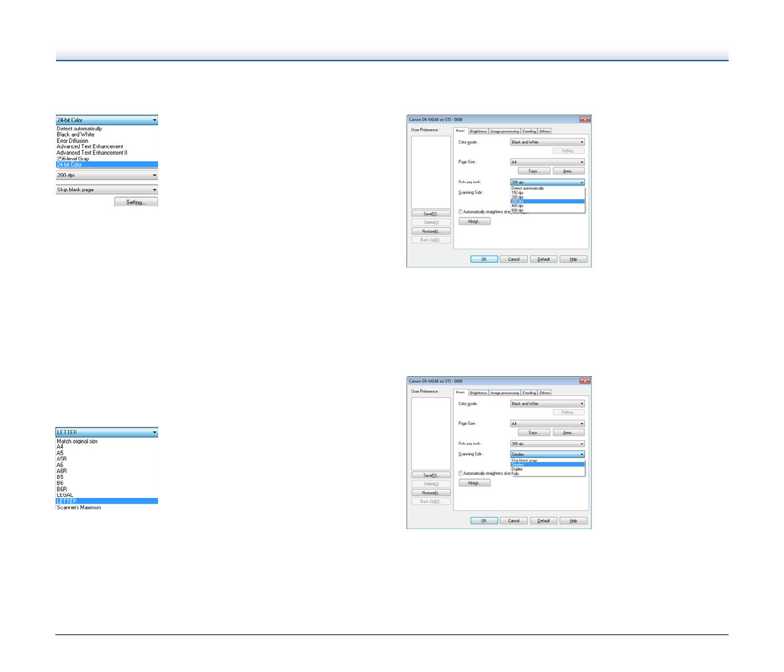Choose 150 dpi from dots per inch list

pos(518,192)
